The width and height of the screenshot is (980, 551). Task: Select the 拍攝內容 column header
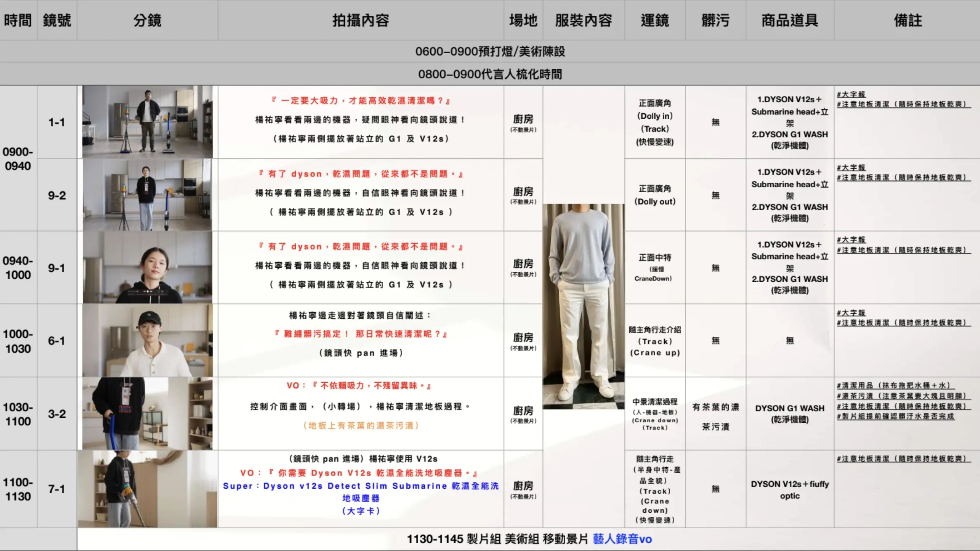coord(361,20)
